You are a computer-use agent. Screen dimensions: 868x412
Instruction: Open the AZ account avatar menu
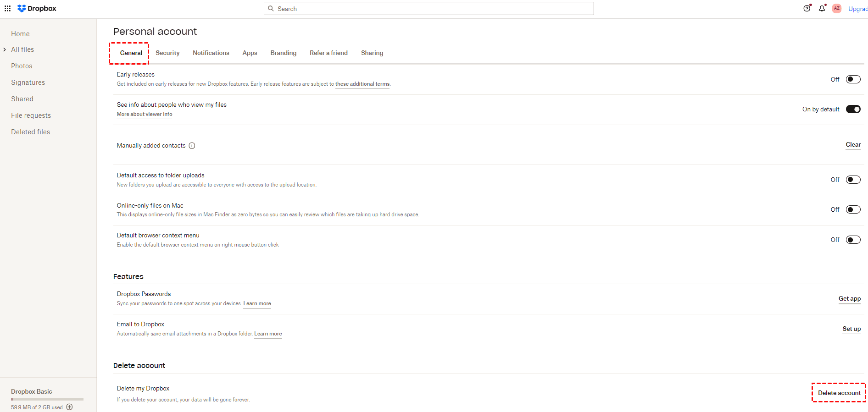point(837,8)
